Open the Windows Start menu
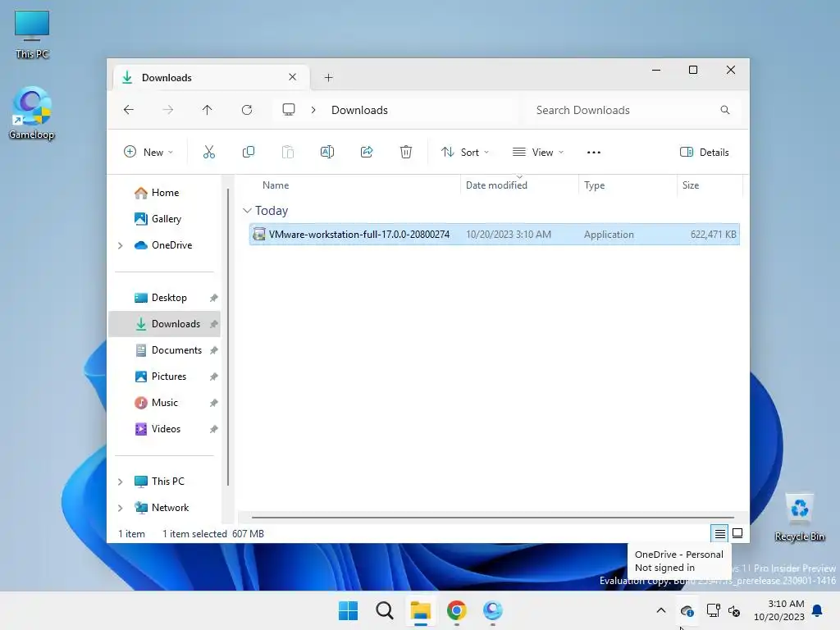 point(348,610)
